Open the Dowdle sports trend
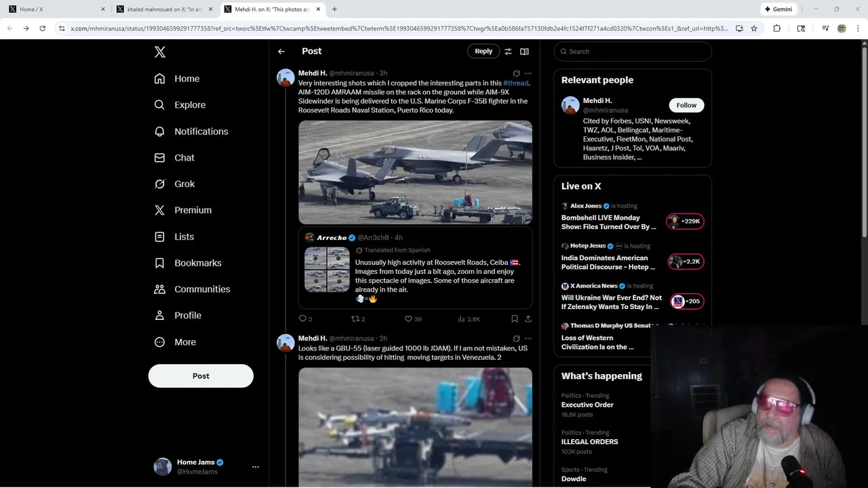Screen dimensions: 868x488 [574, 479]
